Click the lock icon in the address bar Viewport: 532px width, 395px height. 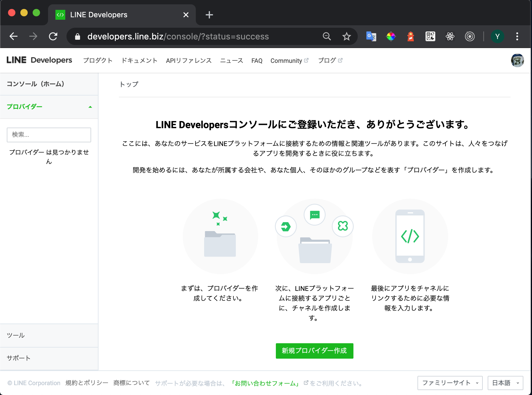[78, 37]
